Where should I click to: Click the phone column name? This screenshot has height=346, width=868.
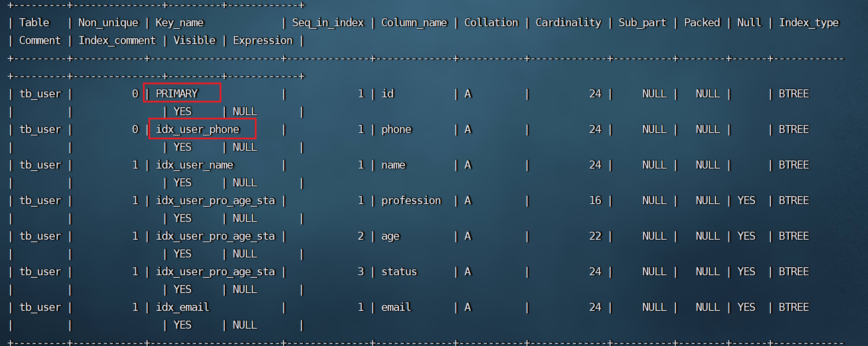tap(396, 130)
